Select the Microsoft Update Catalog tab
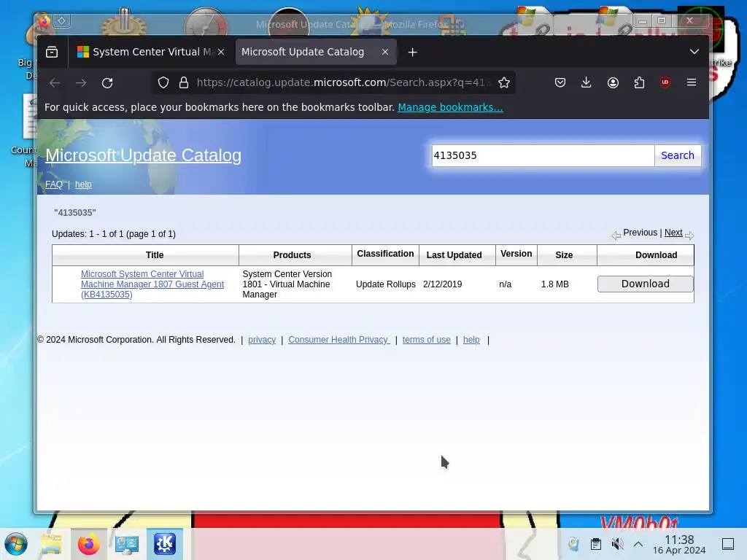The height and width of the screenshot is (560, 747). click(x=316, y=52)
